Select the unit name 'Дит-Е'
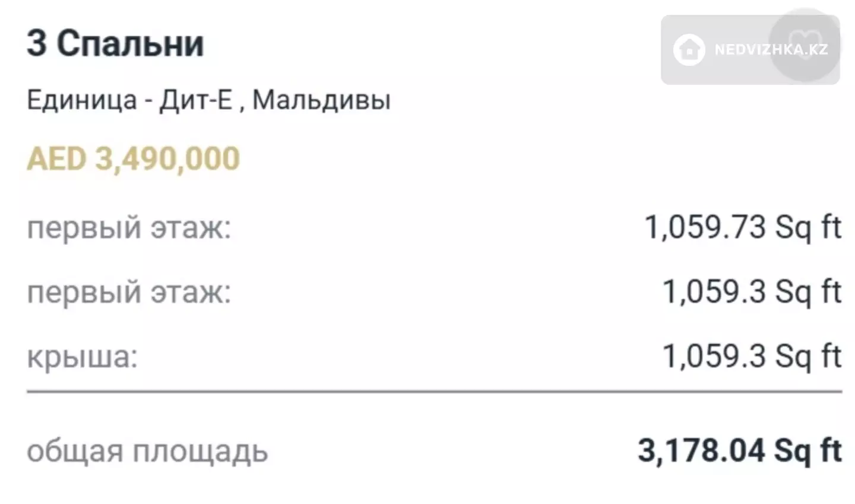Image resolution: width=855 pixels, height=504 pixels. [x=195, y=100]
